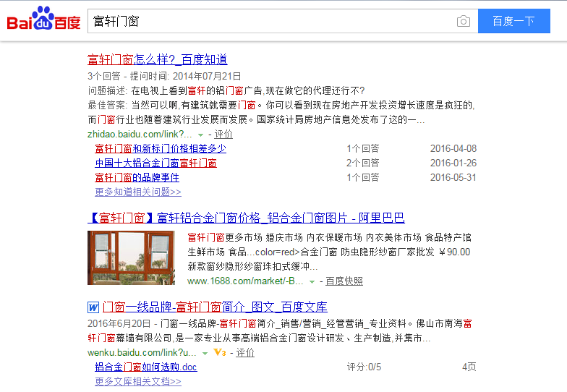
Task: Click the wooden window product thumbnail
Action: pos(132,257)
